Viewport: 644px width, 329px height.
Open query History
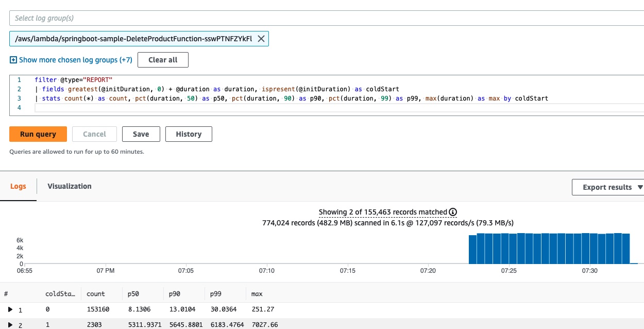[189, 134]
